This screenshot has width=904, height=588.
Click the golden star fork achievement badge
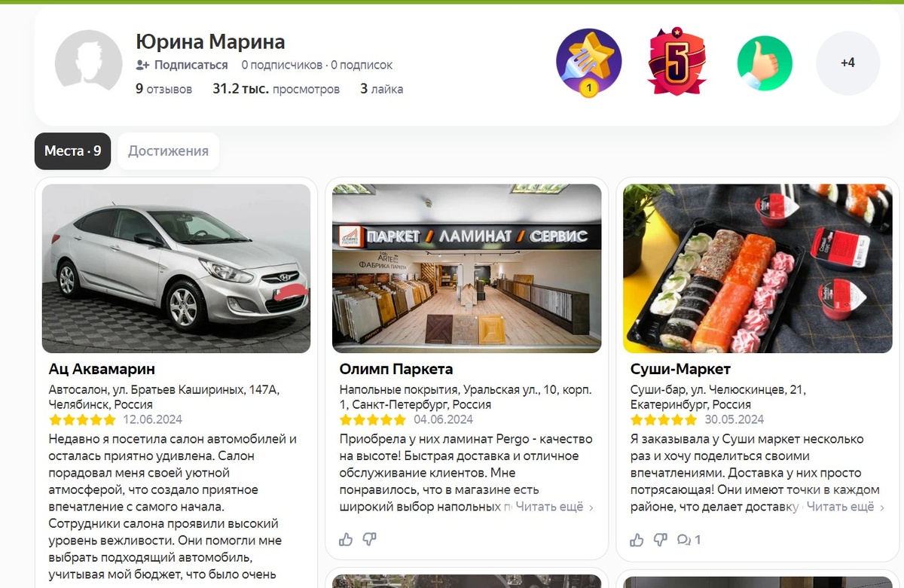(589, 63)
